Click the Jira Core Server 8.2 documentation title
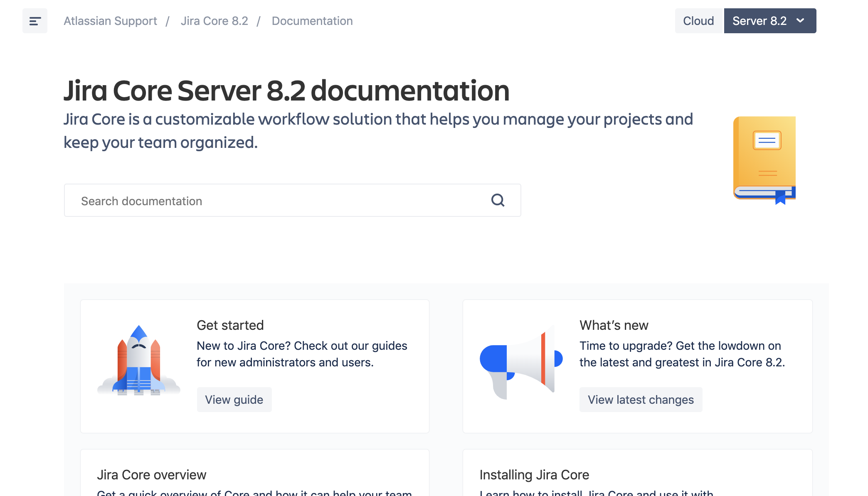This screenshot has height=496, width=868. (x=286, y=91)
